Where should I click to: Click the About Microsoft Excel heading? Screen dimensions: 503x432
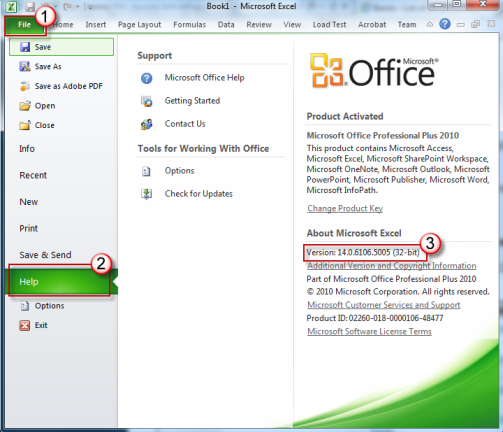click(354, 233)
